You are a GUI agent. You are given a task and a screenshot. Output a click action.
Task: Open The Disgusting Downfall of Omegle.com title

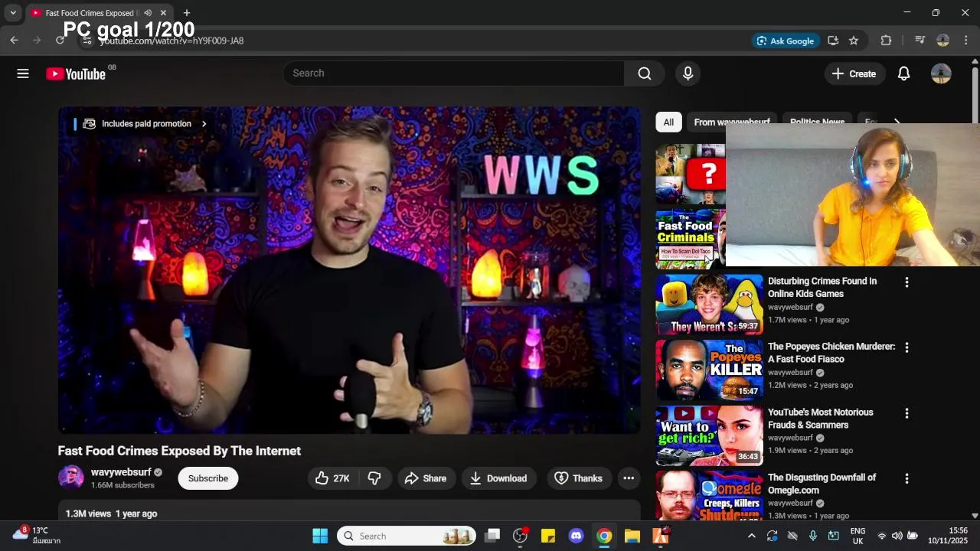coord(822,484)
